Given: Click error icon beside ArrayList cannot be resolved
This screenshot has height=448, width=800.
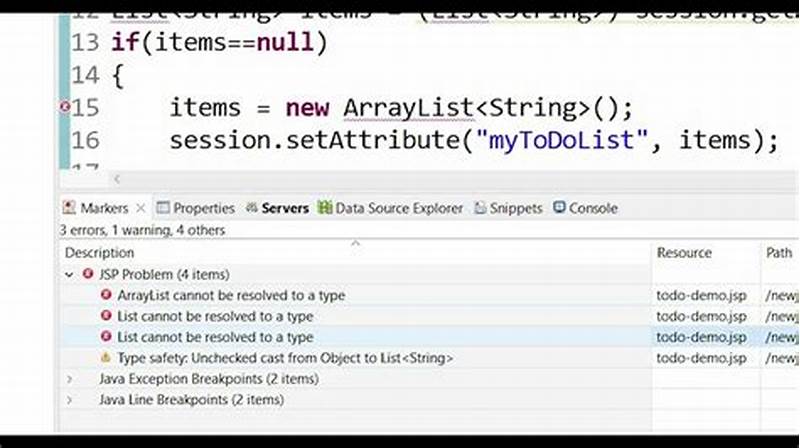Looking at the screenshot, I should (106, 294).
